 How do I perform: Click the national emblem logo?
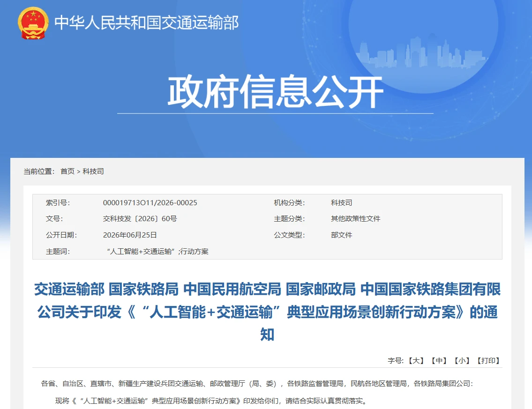pyautogui.click(x=33, y=23)
